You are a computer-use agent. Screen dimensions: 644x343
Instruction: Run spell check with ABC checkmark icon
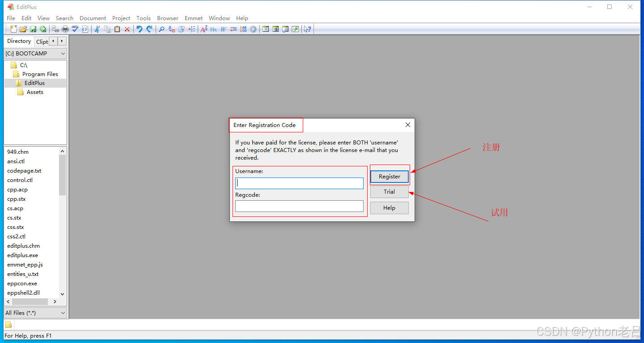75,29
